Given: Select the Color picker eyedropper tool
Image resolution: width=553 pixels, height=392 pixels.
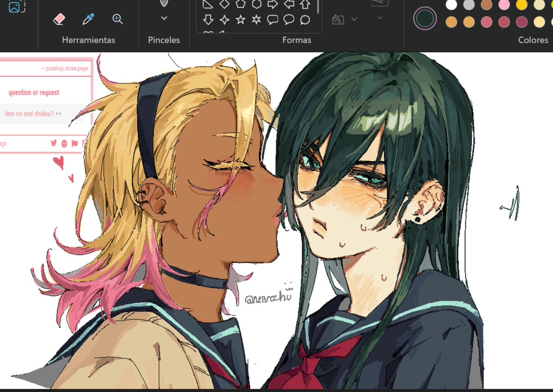Looking at the screenshot, I should [x=88, y=19].
